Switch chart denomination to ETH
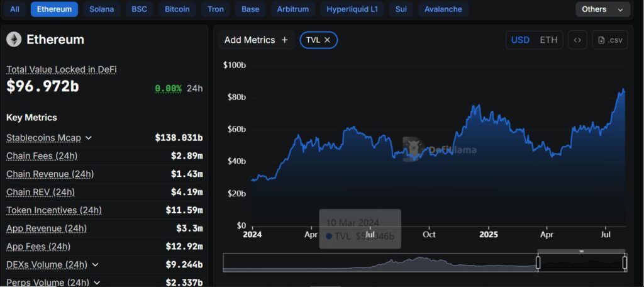Image resolution: width=644 pixels, height=287 pixels. pyautogui.click(x=548, y=40)
